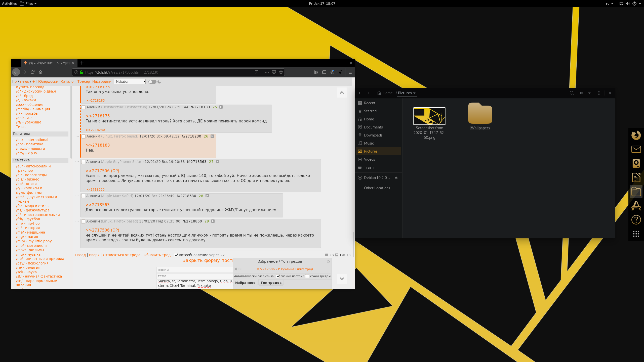This screenshot has width=644, height=362.
Task: Bookmark page with the star icon
Action: tap(281, 72)
